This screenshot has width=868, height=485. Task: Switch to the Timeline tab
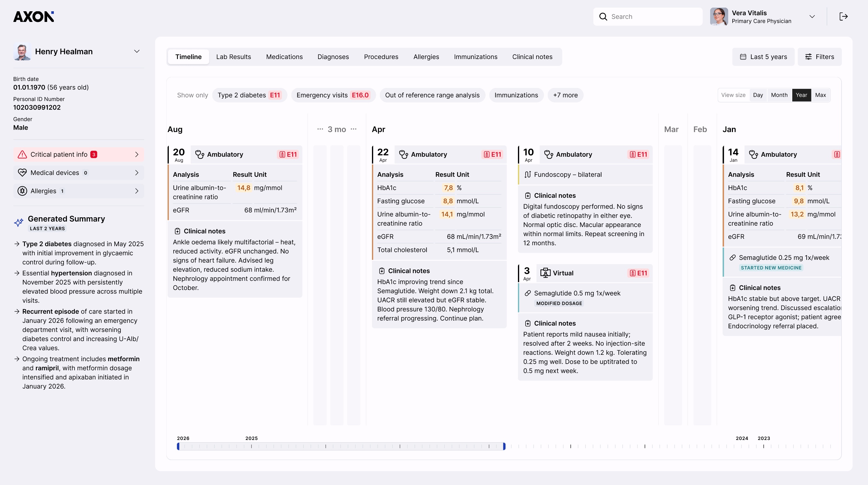[x=188, y=57]
